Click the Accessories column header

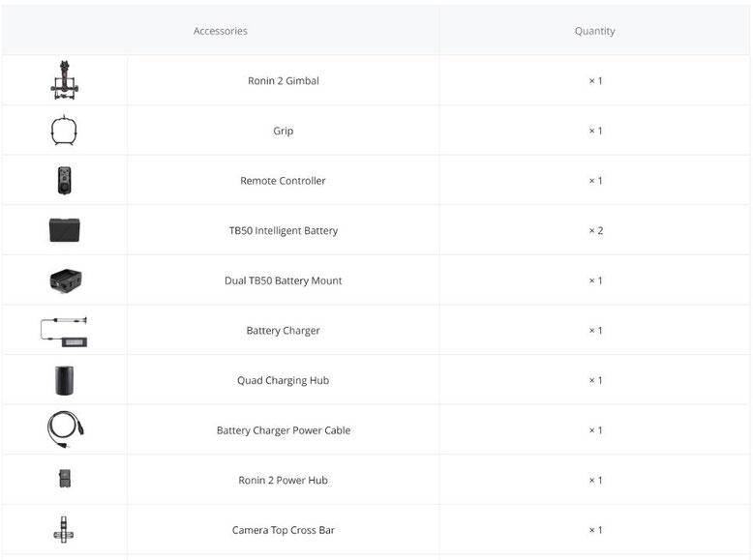tap(221, 31)
